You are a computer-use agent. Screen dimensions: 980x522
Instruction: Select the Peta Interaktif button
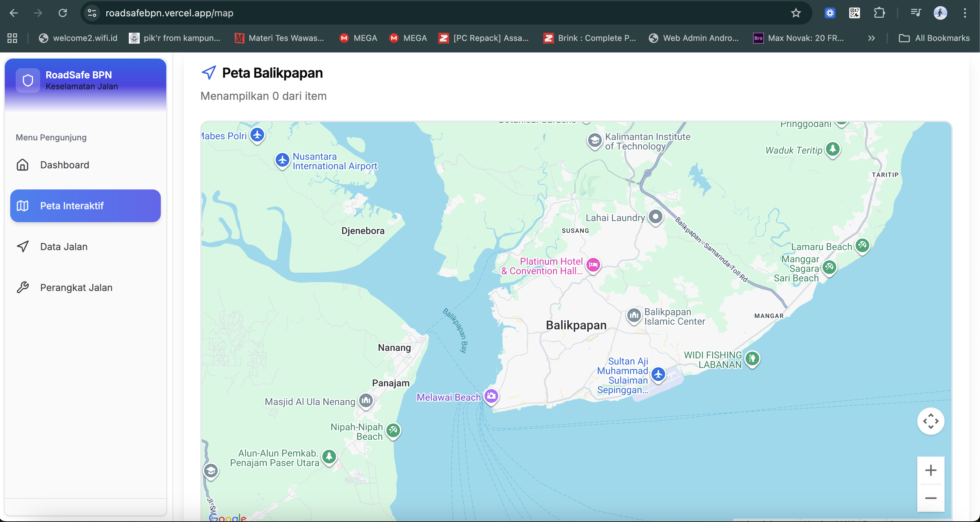[x=85, y=205]
